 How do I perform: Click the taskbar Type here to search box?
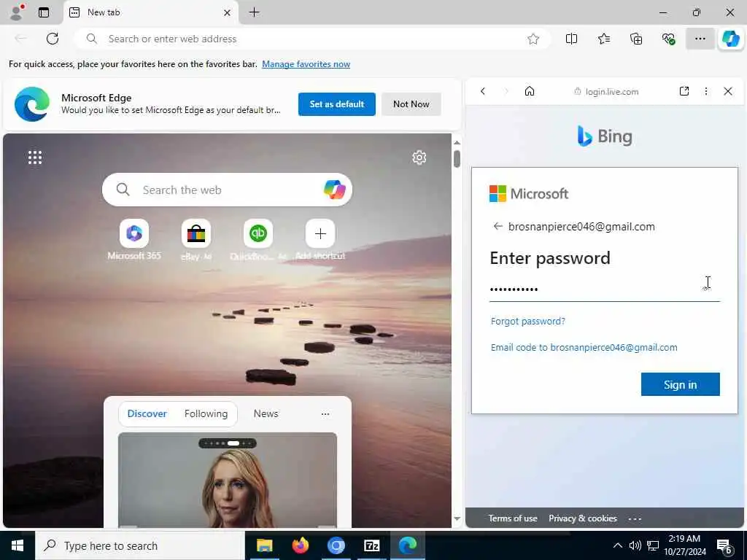click(x=139, y=546)
